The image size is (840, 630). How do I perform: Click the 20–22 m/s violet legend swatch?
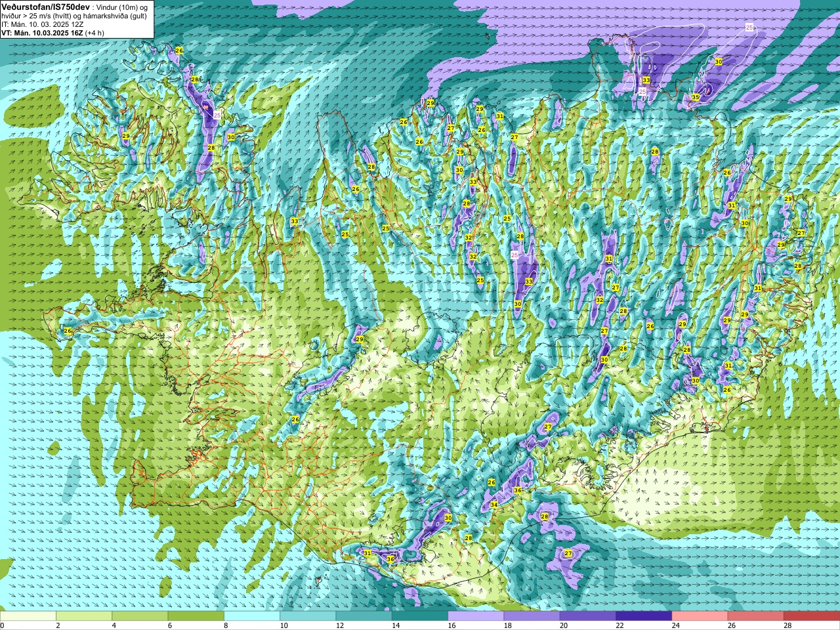click(x=588, y=616)
